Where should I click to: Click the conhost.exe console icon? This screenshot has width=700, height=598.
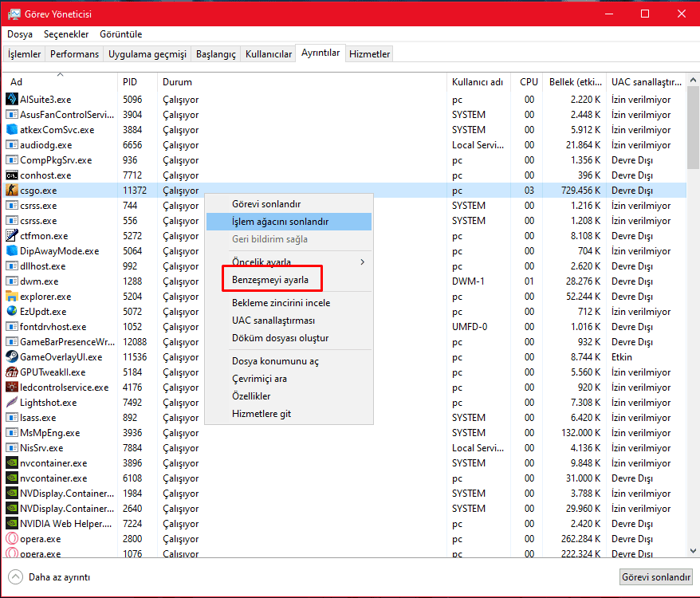click(x=12, y=175)
